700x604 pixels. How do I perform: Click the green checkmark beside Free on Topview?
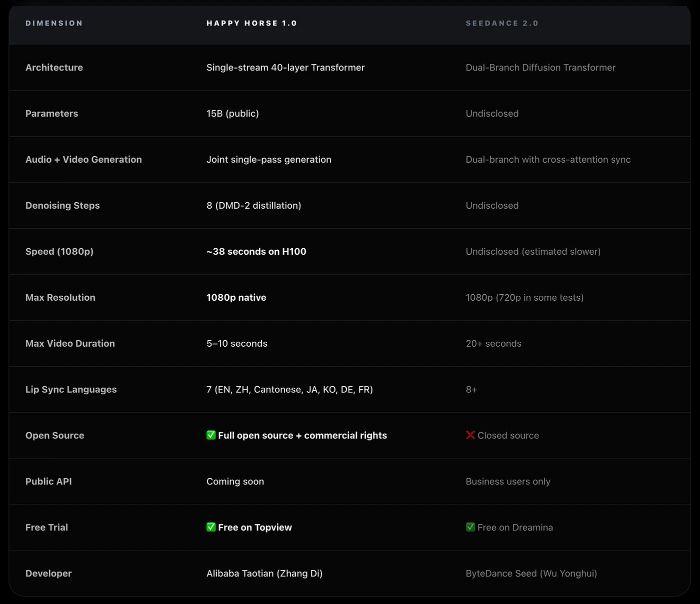click(x=211, y=527)
